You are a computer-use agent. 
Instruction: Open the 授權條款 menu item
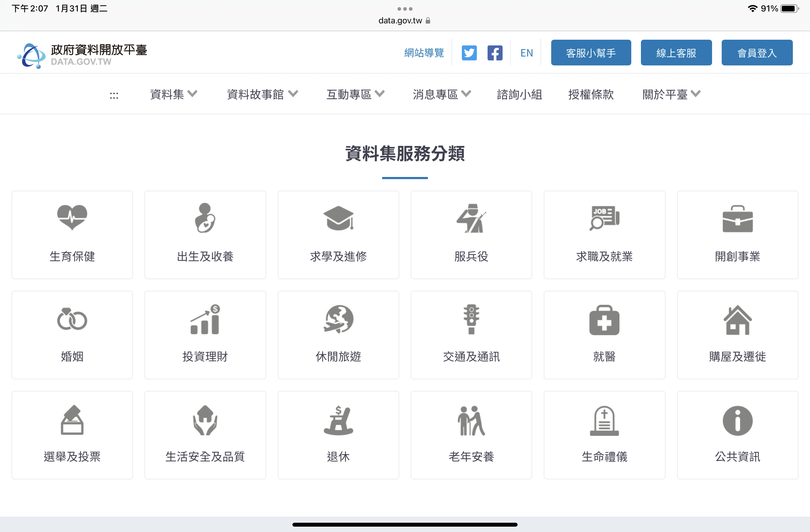[591, 94]
